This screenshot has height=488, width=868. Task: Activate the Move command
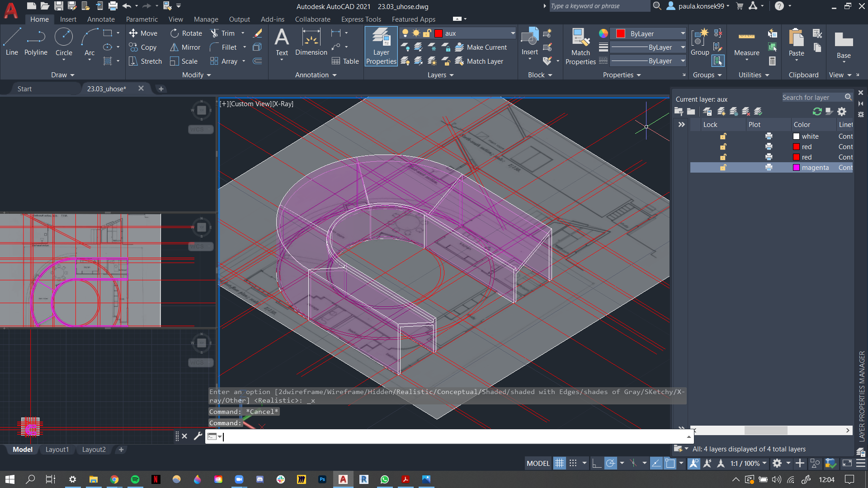143,33
